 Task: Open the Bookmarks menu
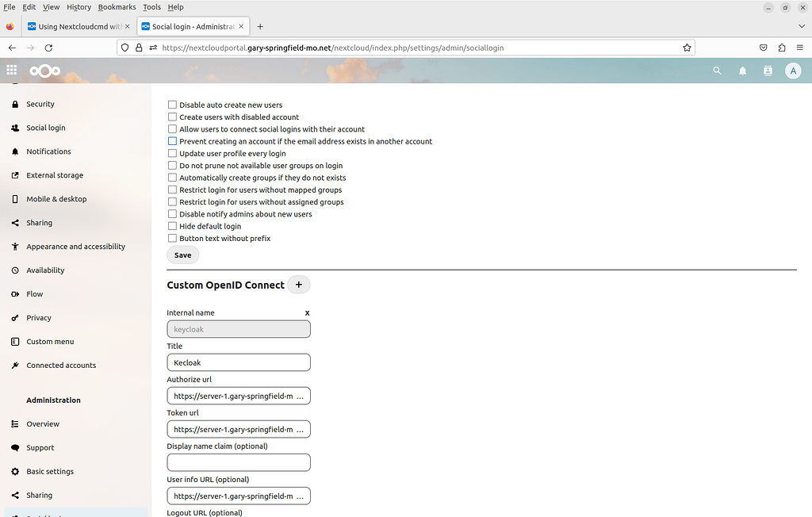tap(117, 7)
